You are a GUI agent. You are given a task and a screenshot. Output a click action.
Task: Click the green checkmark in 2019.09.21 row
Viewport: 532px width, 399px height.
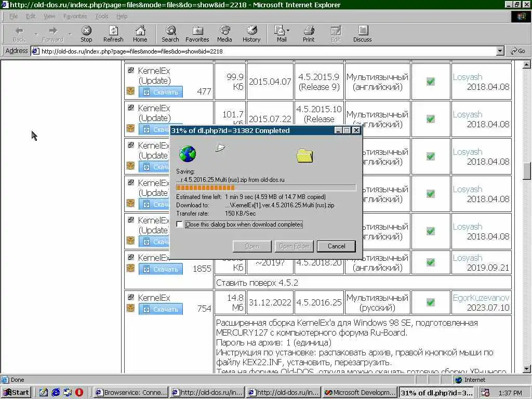431,262
